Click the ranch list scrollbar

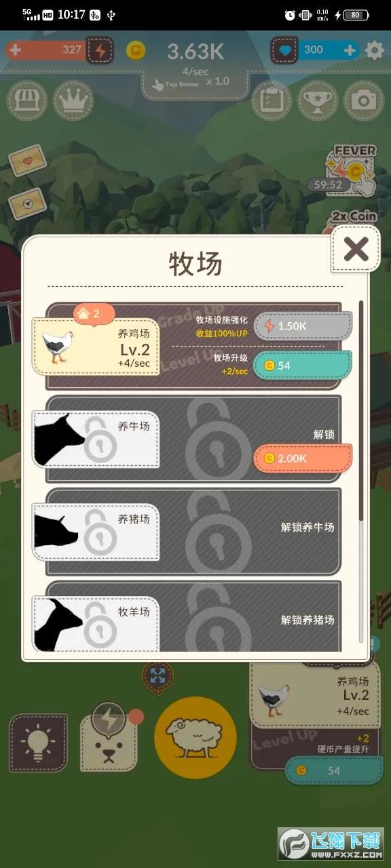(x=360, y=411)
